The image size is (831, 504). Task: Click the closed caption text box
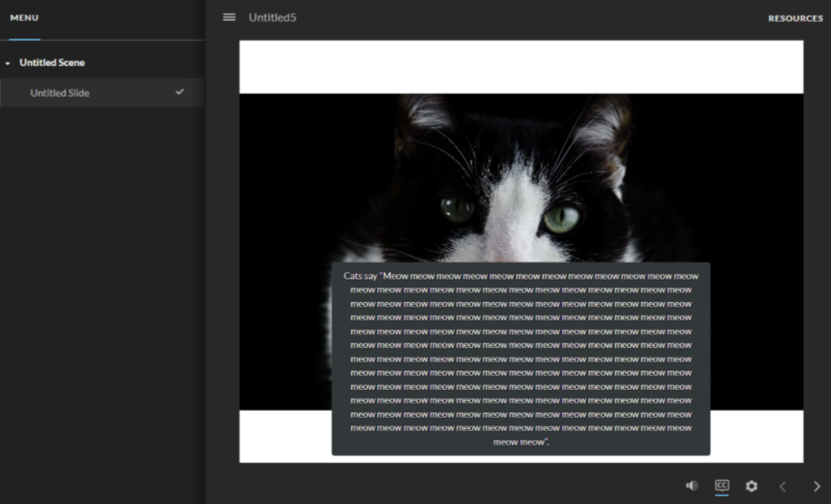point(521,359)
